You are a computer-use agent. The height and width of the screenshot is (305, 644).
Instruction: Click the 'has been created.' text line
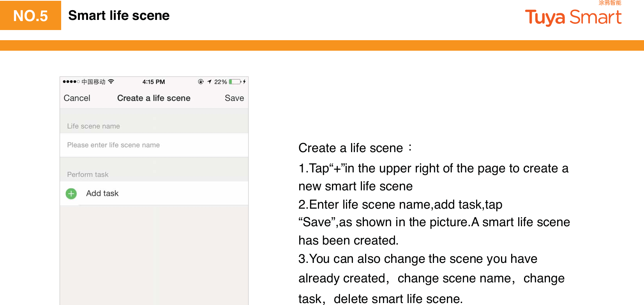(348, 240)
